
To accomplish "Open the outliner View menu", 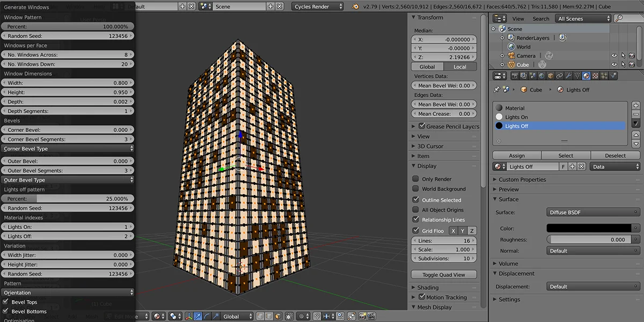I will pyautogui.click(x=518, y=19).
